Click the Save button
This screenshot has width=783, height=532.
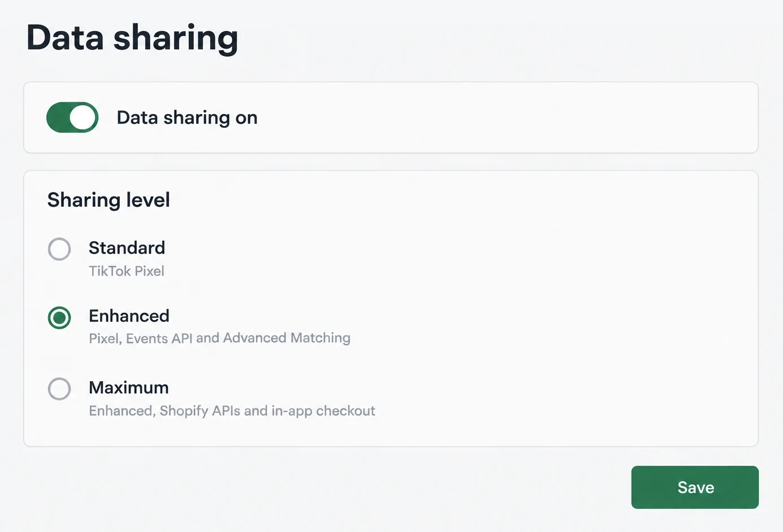click(x=695, y=487)
